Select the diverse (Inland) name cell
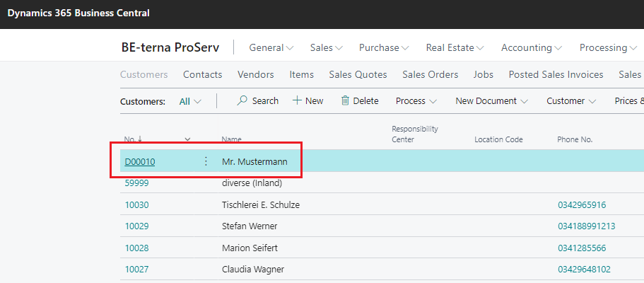Viewport: 644px width, 283px height. coord(252,183)
